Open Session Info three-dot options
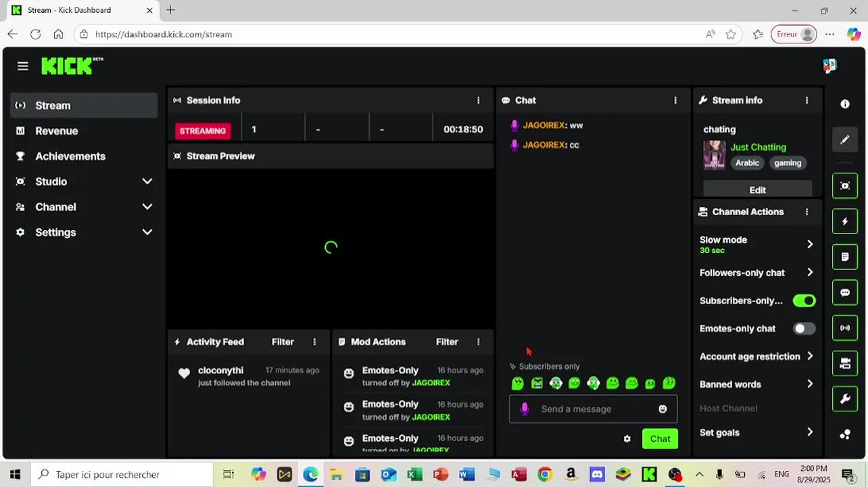 (478, 100)
